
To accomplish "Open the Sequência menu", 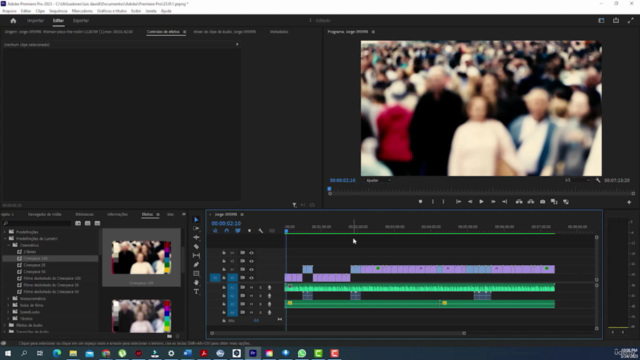I will (x=58, y=11).
